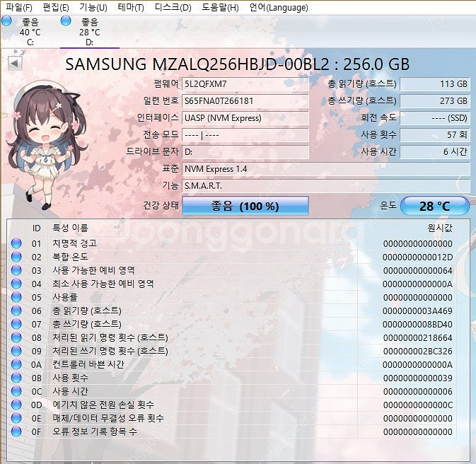Click the interface field UASP (NVM Express)

point(245,118)
